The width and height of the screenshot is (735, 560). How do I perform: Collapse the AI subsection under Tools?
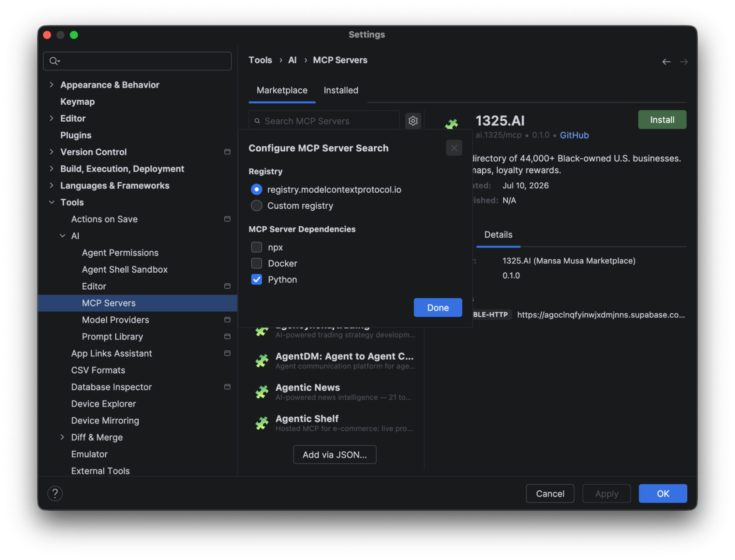pyautogui.click(x=63, y=236)
